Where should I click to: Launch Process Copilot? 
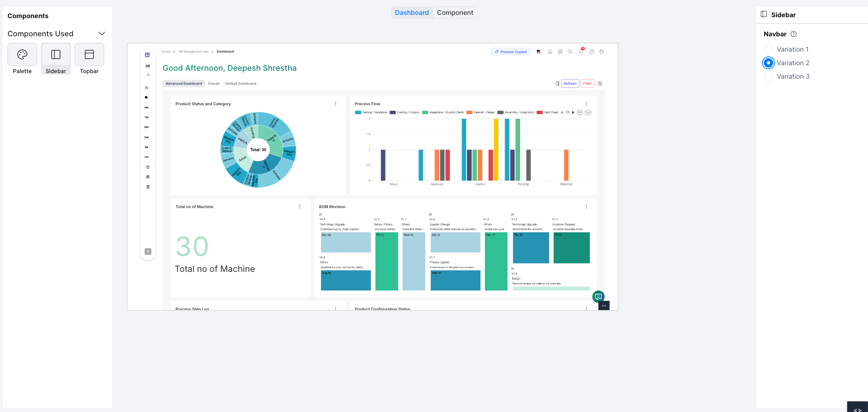[511, 52]
